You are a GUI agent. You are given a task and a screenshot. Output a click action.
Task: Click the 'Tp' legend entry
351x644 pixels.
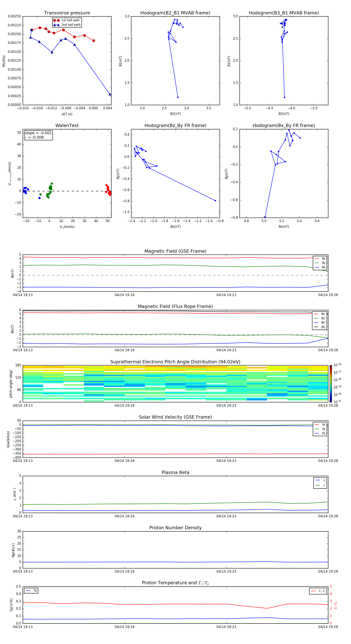tap(31, 591)
